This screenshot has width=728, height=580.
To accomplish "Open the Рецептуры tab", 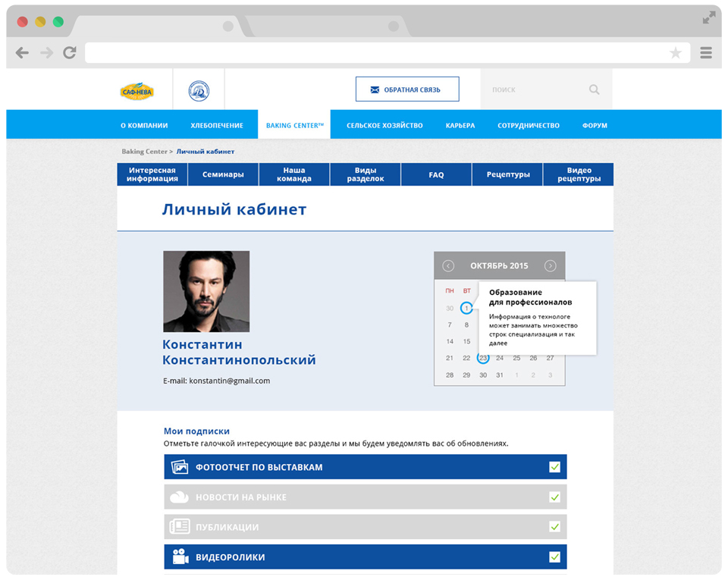I will pyautogui.click(x=507, y=174).
